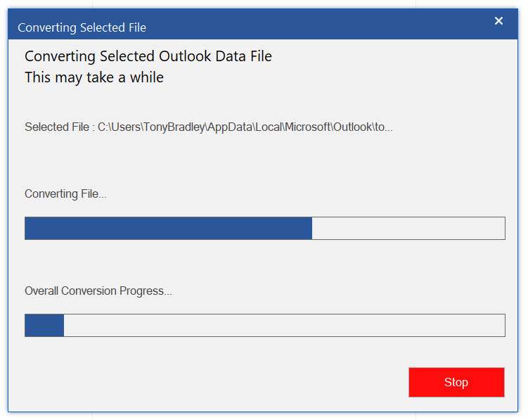Click the 'Converting File...' label
528x420 pixels.
(65, 194)
